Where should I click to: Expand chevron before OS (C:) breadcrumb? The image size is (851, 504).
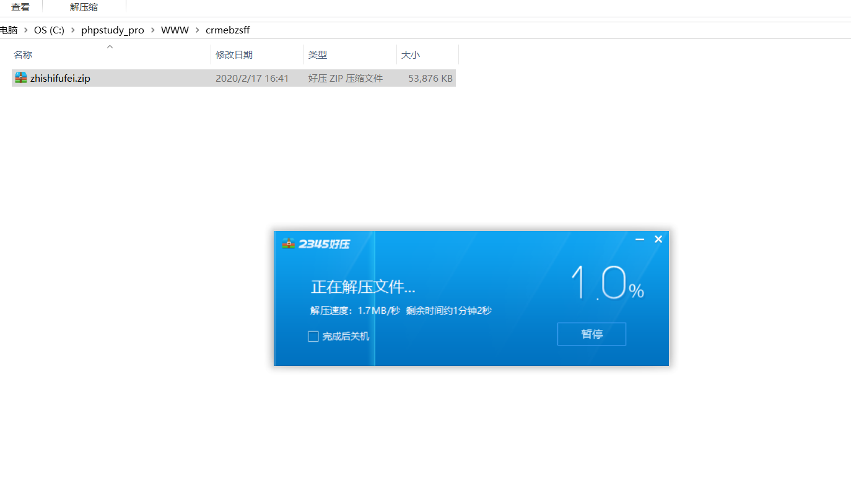pos(26,30)
